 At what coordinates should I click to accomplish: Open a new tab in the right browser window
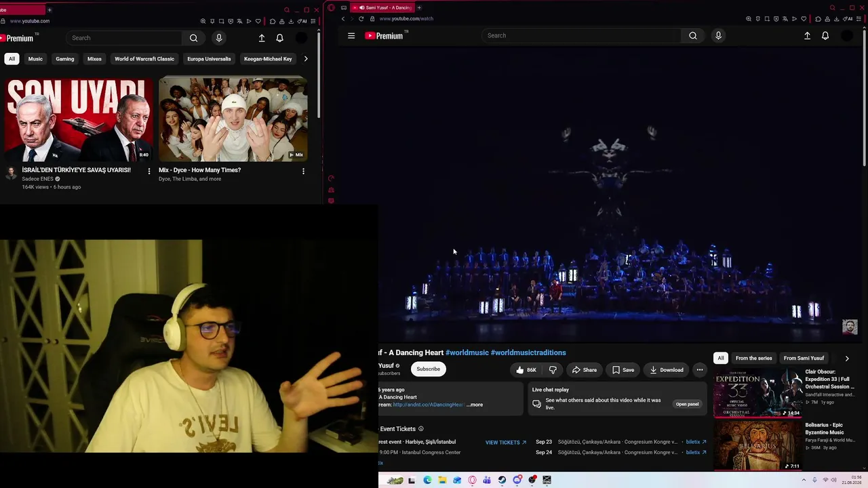pyautogui.click(x=419, y=7)
